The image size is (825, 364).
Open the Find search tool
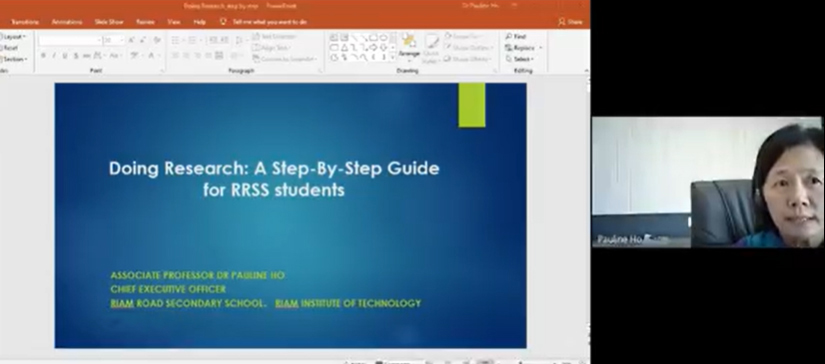click(x=516, y=36)
